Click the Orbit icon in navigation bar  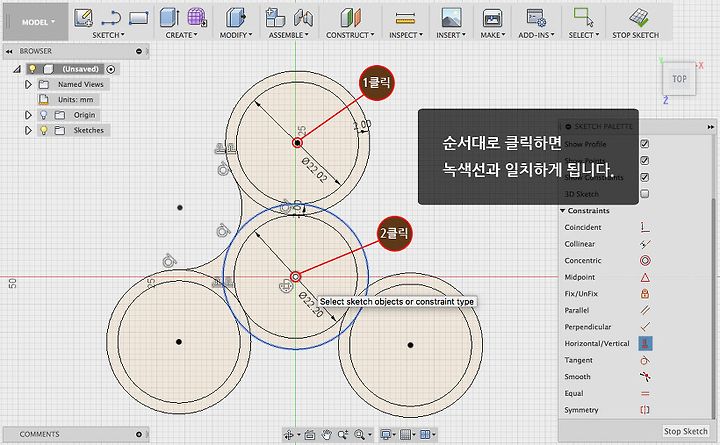click(x=289, y=434)
